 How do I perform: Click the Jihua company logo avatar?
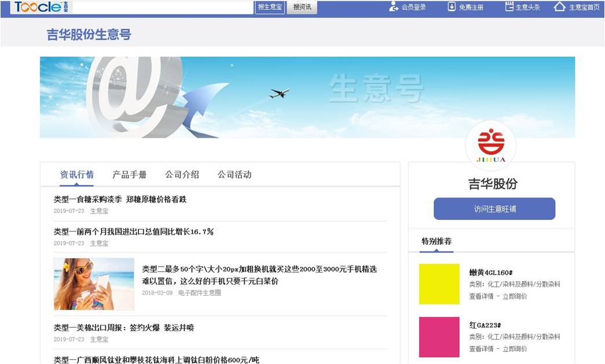491,146
